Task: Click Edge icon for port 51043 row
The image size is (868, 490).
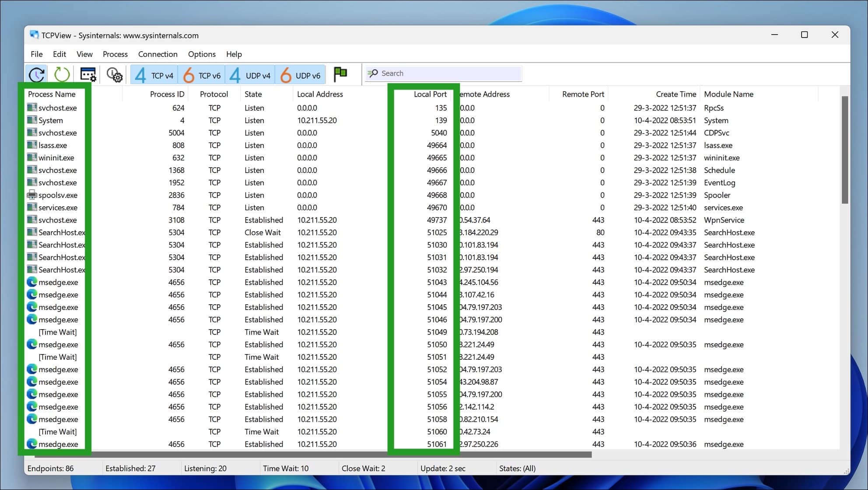Action: tap(32, 282)
